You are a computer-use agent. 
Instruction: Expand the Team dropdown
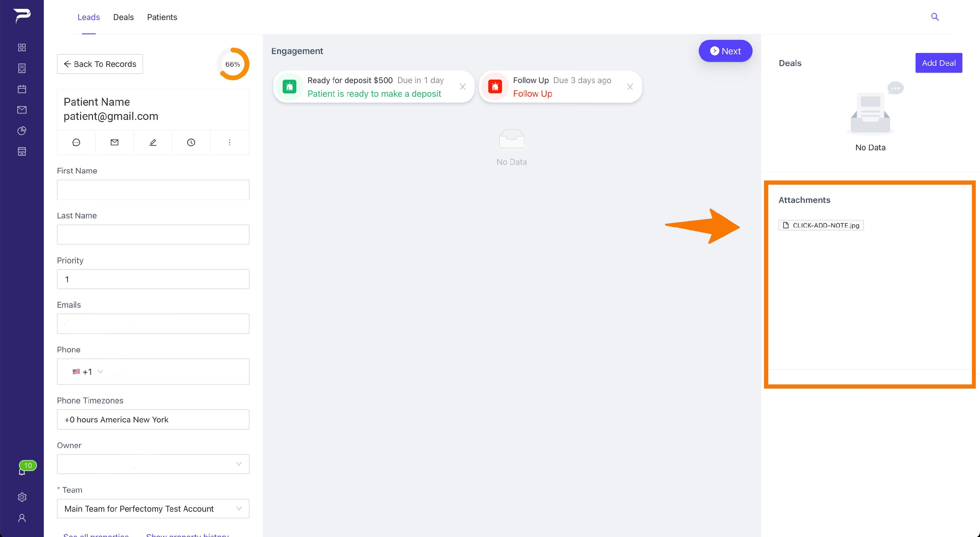(x=153, y=509)
